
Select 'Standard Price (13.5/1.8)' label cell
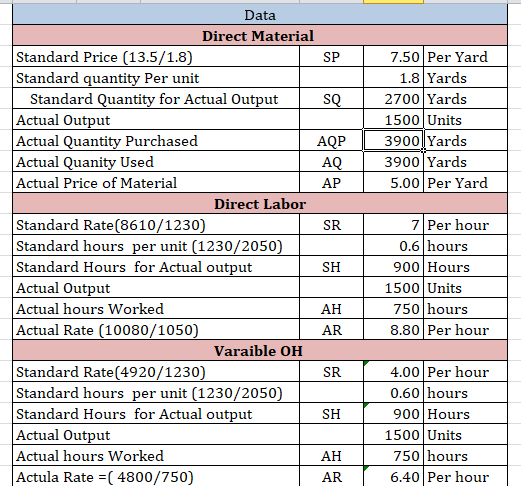click(x=156, y=57)
